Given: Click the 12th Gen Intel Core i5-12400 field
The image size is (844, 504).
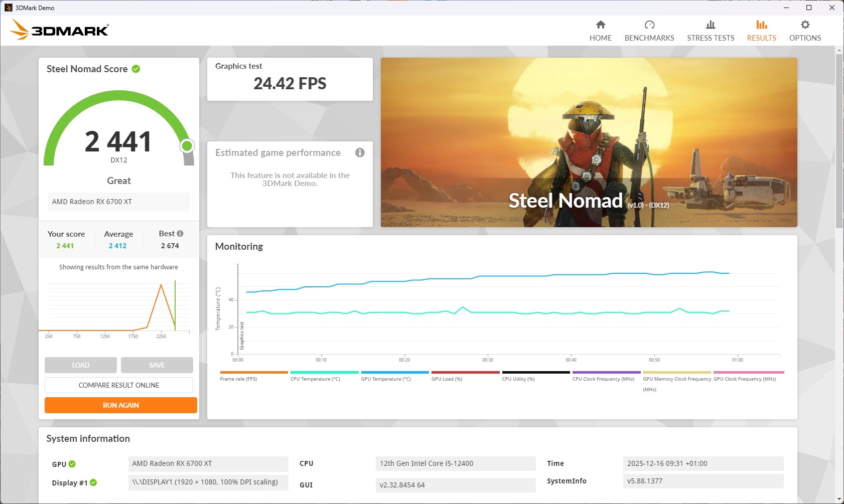Looking at the screenshot, I should click(456, 463).
